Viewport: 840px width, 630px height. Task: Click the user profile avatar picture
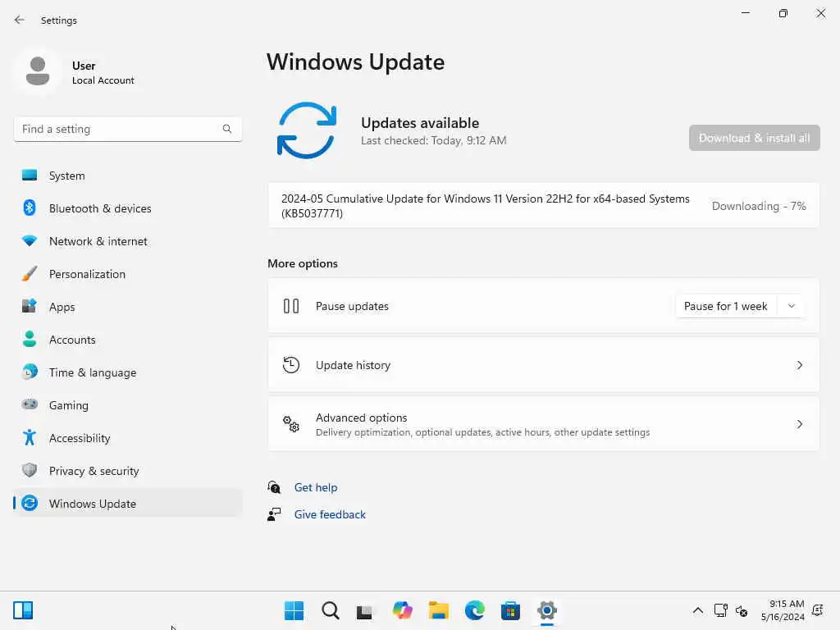pos(38,71)
